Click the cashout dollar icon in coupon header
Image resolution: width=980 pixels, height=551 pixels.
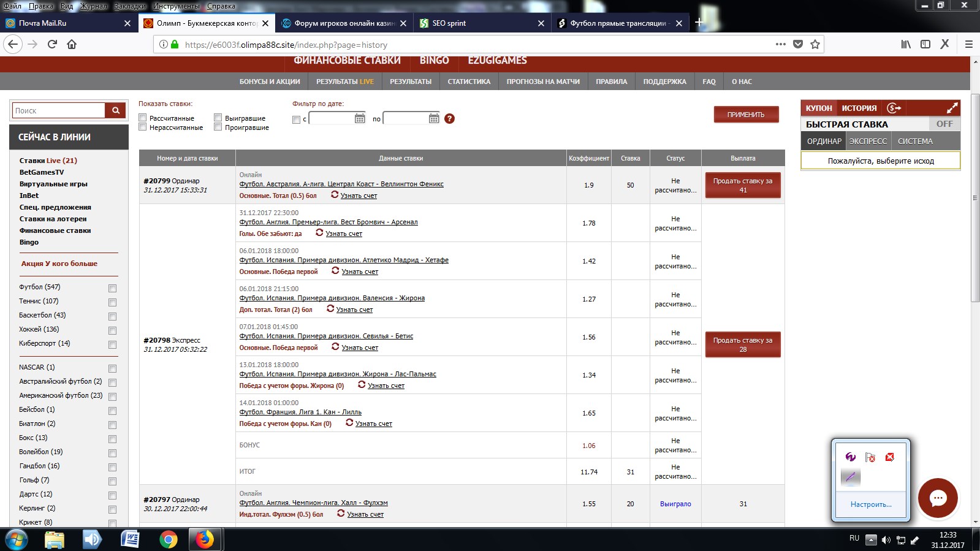point(894,108)
